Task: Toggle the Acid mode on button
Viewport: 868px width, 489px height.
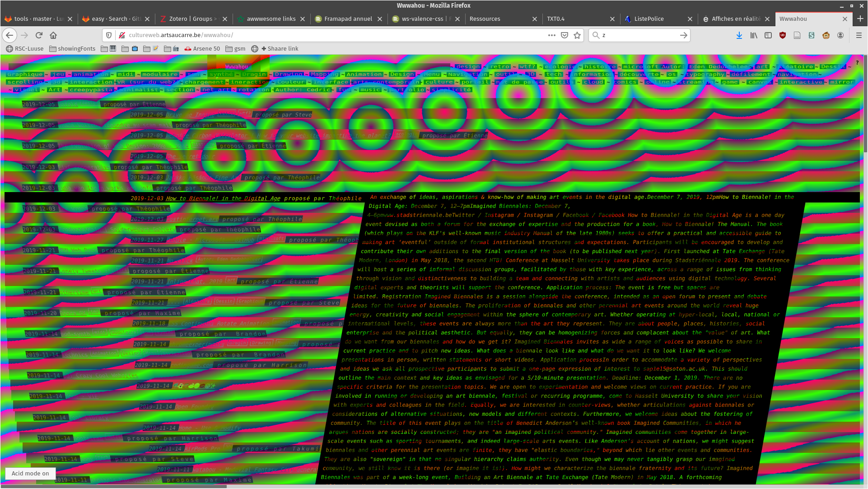Action: [30, 473]
